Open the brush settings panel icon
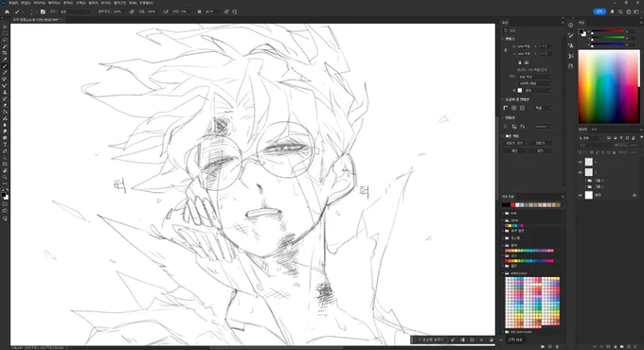 (43, 12)
